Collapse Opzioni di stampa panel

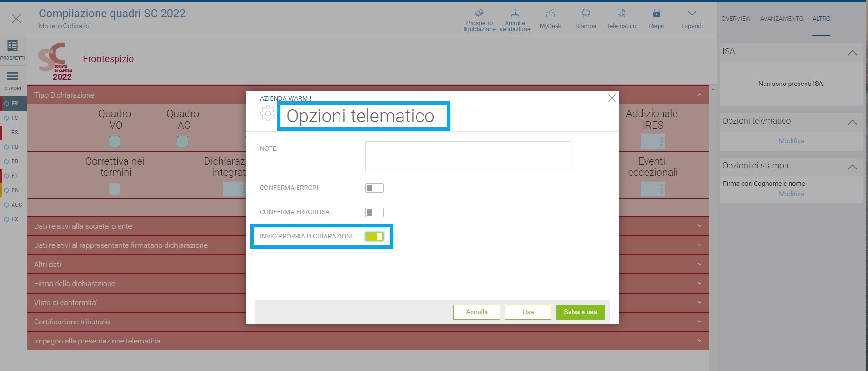coord(852,167)
